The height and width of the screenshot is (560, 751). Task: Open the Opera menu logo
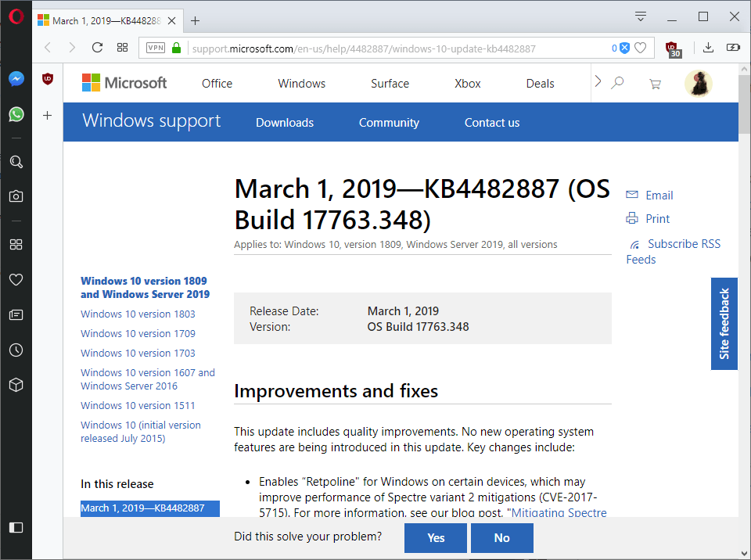(x=16, y=16)
